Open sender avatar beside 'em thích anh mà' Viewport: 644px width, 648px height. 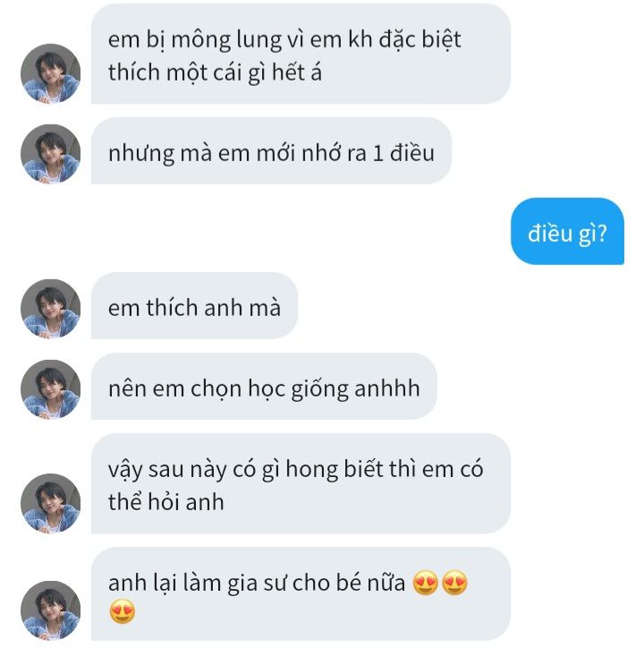point(50,309)
